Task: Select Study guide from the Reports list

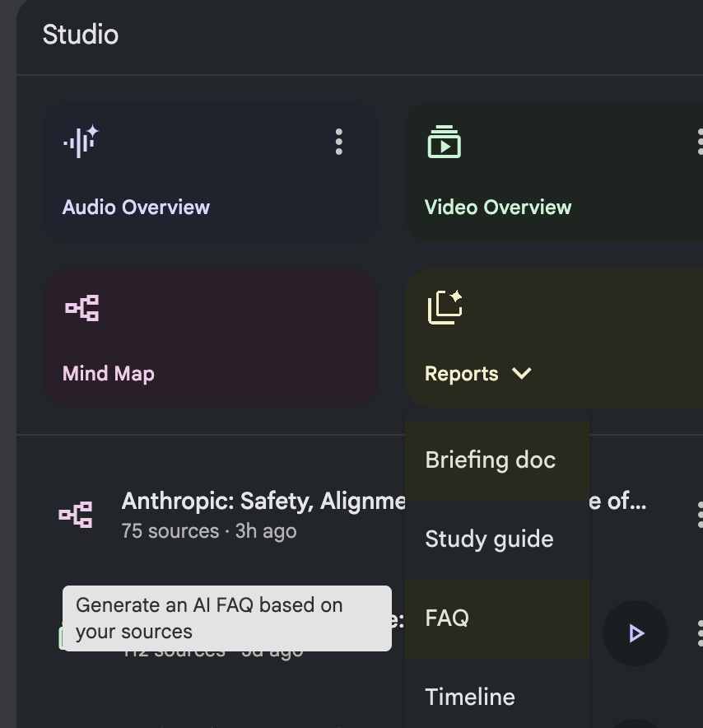Action: (x=489, y=539)
